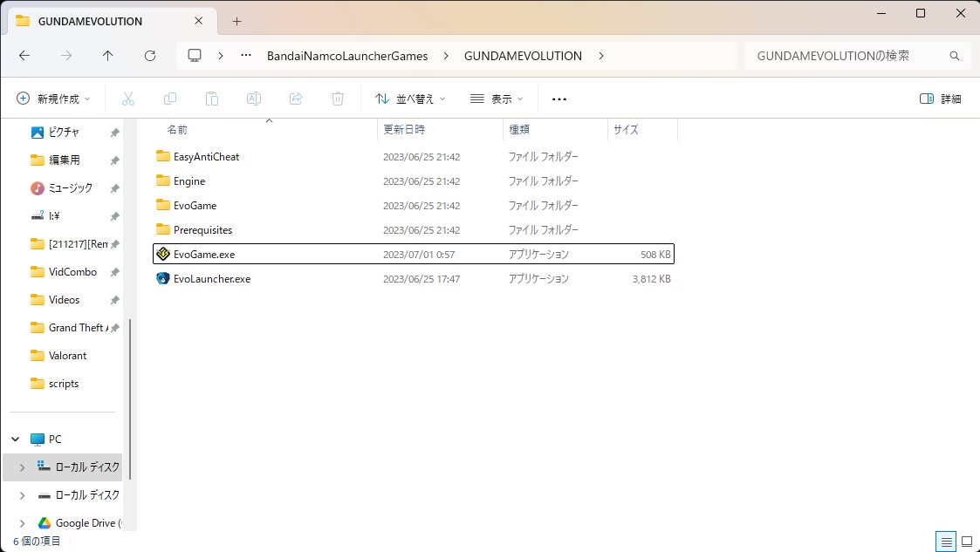Expand the selected ローカル ディスク node
The image size is (980, 552).
coord(22,467)
